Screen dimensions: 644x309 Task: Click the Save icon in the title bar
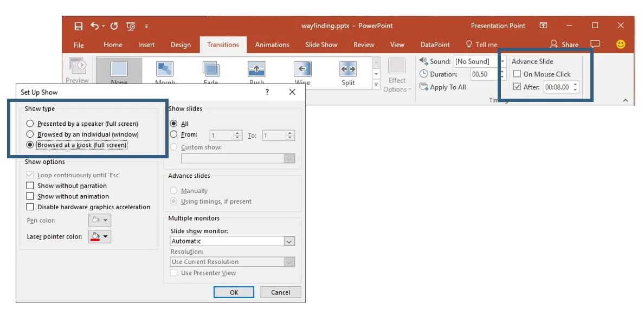point(79,27)
